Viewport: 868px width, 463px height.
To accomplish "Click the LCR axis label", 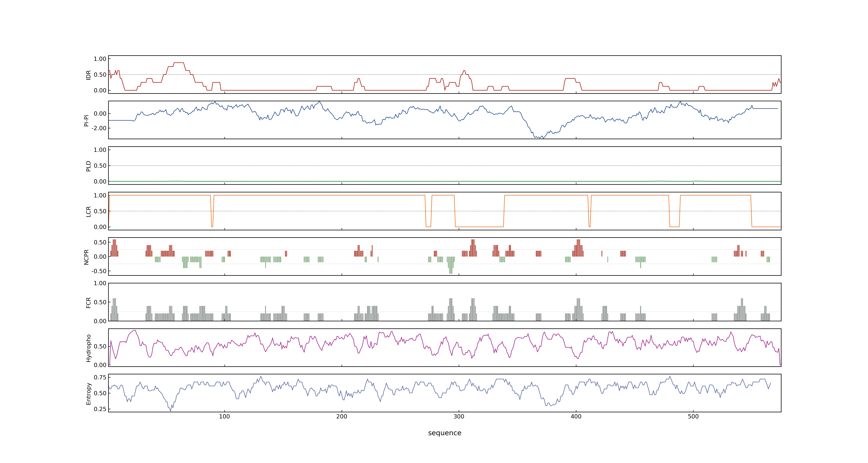I will (88, 211).
